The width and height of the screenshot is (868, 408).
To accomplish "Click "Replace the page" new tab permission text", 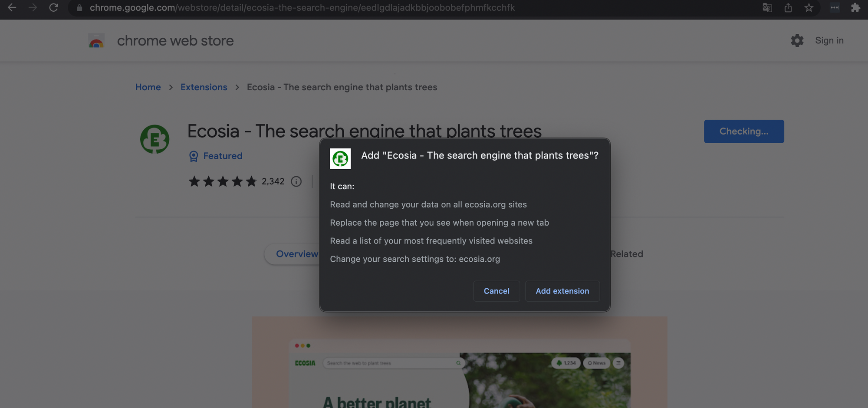I will point(439,223).
